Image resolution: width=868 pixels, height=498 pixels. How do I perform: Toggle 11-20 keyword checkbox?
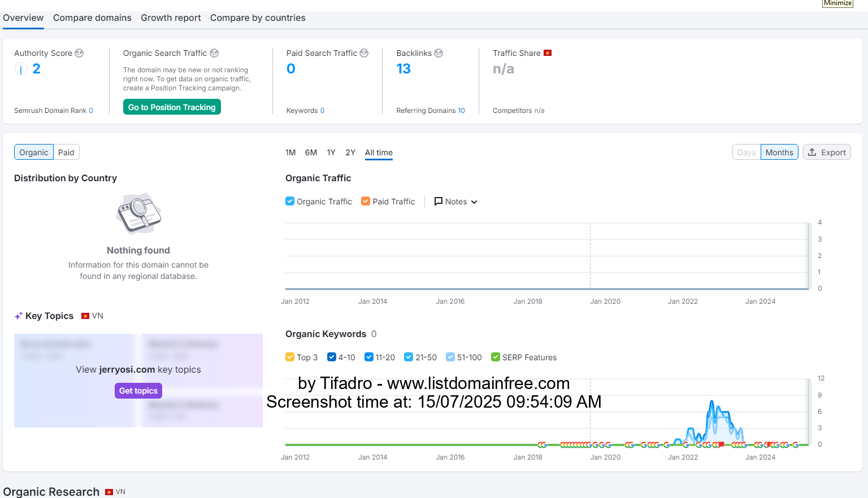coord(369,357)
